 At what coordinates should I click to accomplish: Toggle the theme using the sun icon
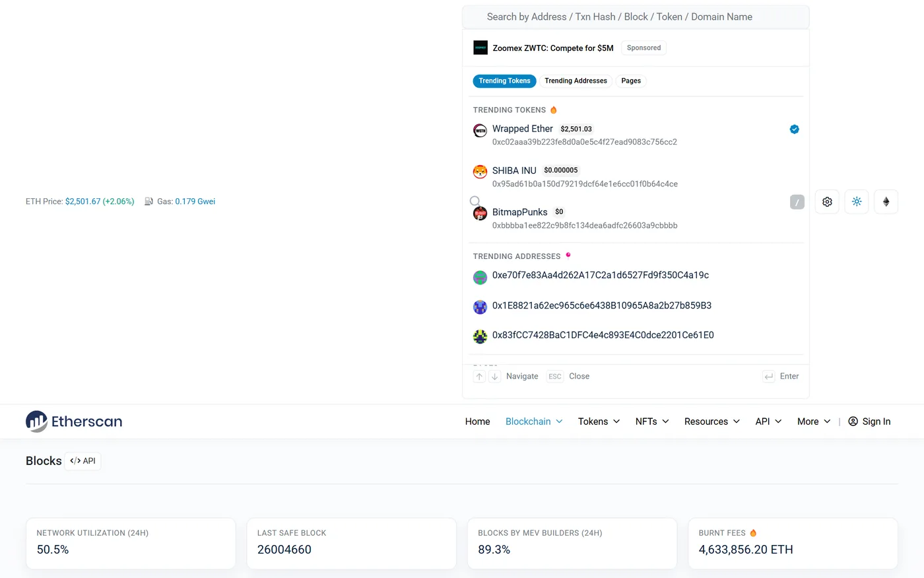pos(857,201)
